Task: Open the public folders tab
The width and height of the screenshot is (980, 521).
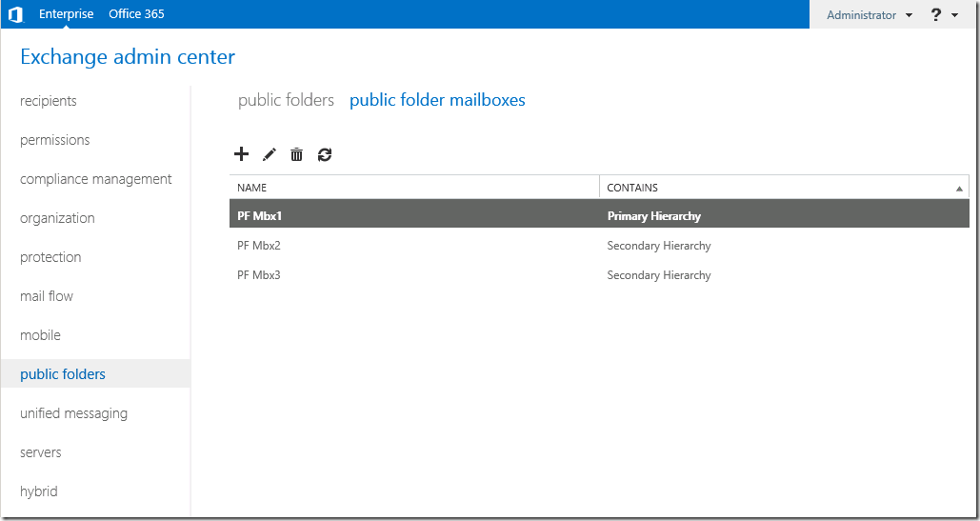Action: click(287, 100)
